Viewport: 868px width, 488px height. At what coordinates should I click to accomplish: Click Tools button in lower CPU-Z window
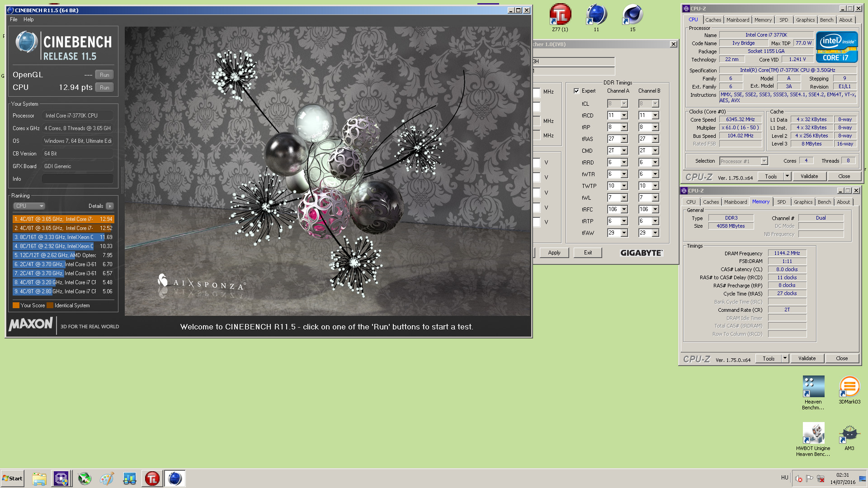click(x=769, y=359)
